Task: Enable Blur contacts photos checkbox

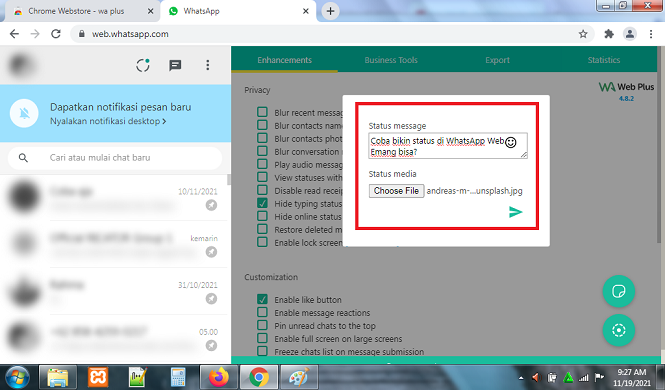Action: 262,138
